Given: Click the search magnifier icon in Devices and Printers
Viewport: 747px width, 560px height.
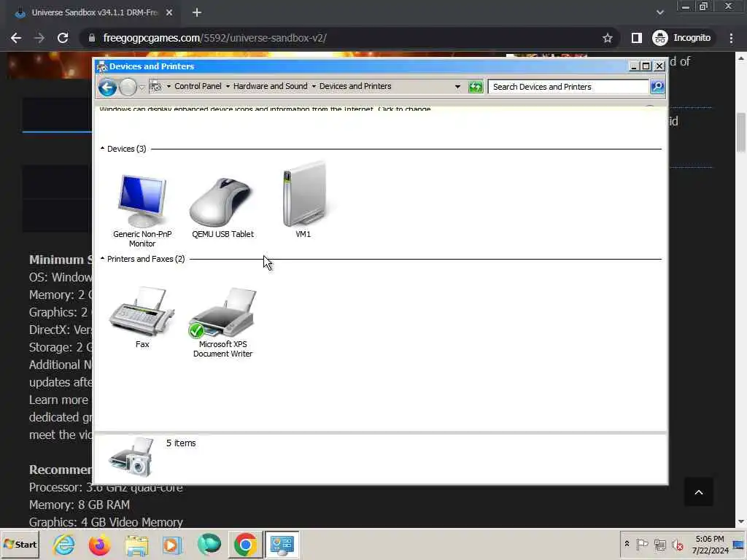Looking at the screenshot, I should click(x=657, y=87).
